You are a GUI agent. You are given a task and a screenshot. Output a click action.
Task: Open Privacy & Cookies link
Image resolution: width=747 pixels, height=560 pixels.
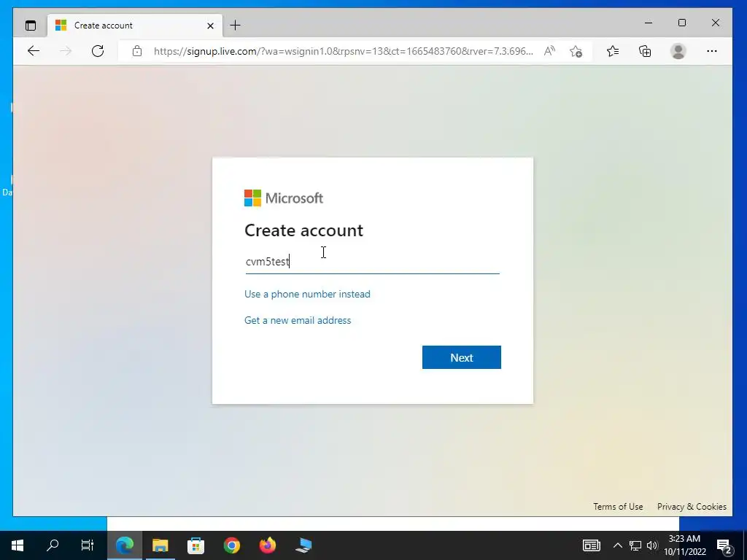pos(692,507)
